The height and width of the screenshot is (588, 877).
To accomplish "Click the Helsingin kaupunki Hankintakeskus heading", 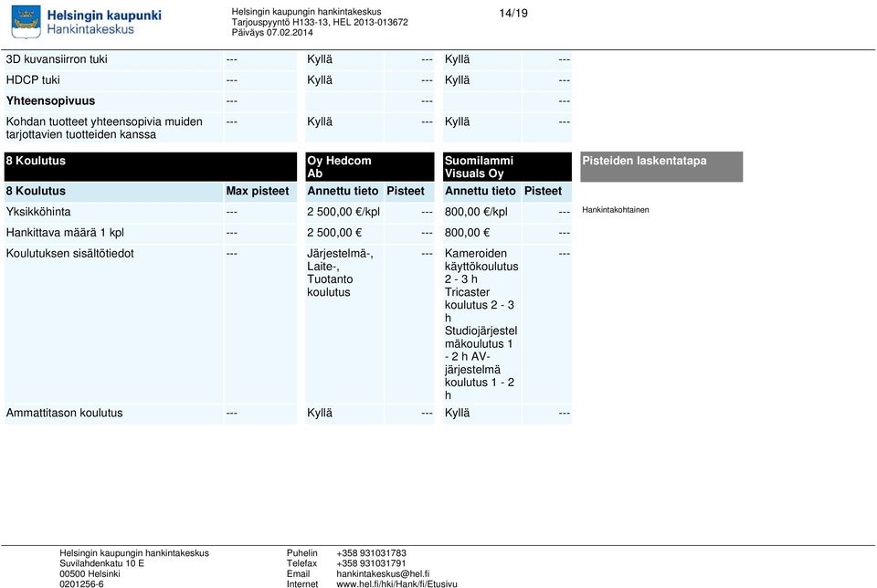I will pyautogui.click(x=104, y=22).
